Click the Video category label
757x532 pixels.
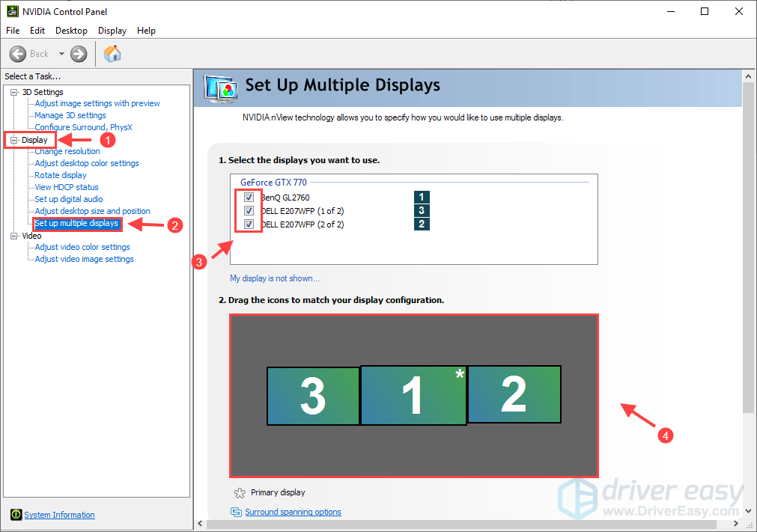tap(31, 236)
